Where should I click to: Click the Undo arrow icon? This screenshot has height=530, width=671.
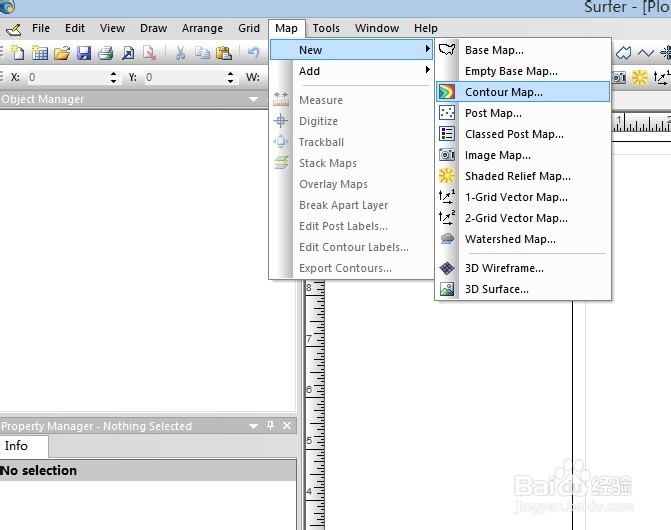tap(253, 53)
